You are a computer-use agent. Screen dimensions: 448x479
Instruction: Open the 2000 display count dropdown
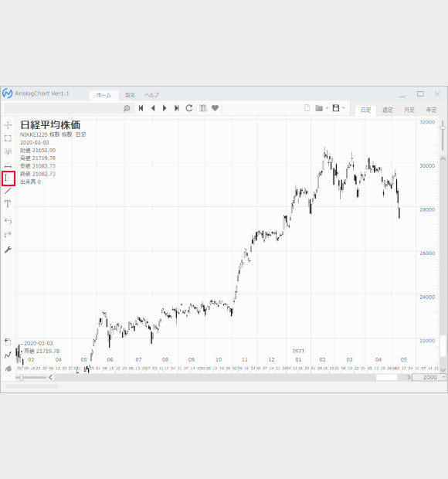pyautogui.click(x=429, y=377)
